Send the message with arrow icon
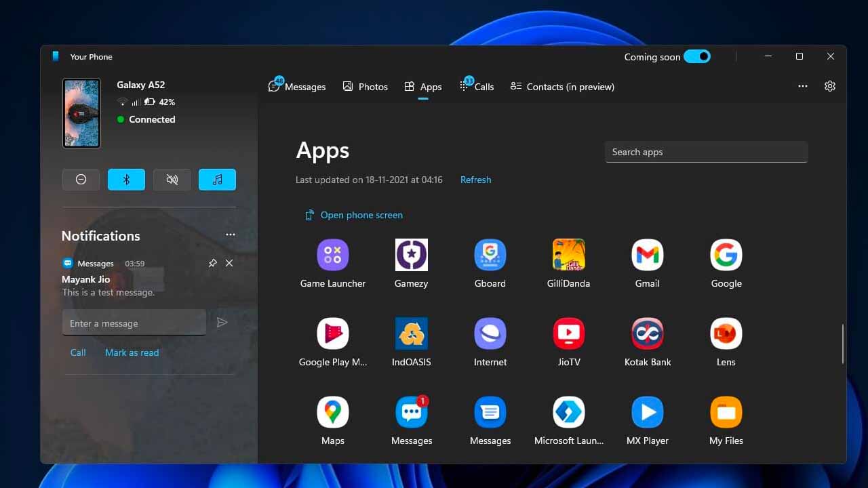Image resolution: width=868 pixels, height=488 pixels. point(222,323)
